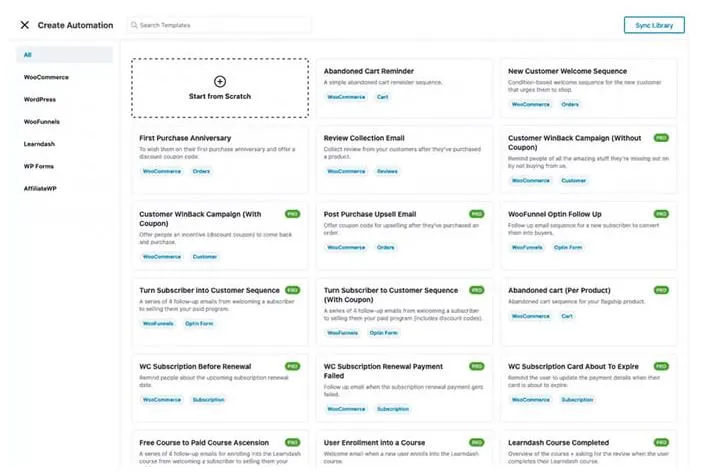The width and height of the screenshot is (703, 476).
Task: Select the Learndash category in sidebar
Action: (39, 144)
